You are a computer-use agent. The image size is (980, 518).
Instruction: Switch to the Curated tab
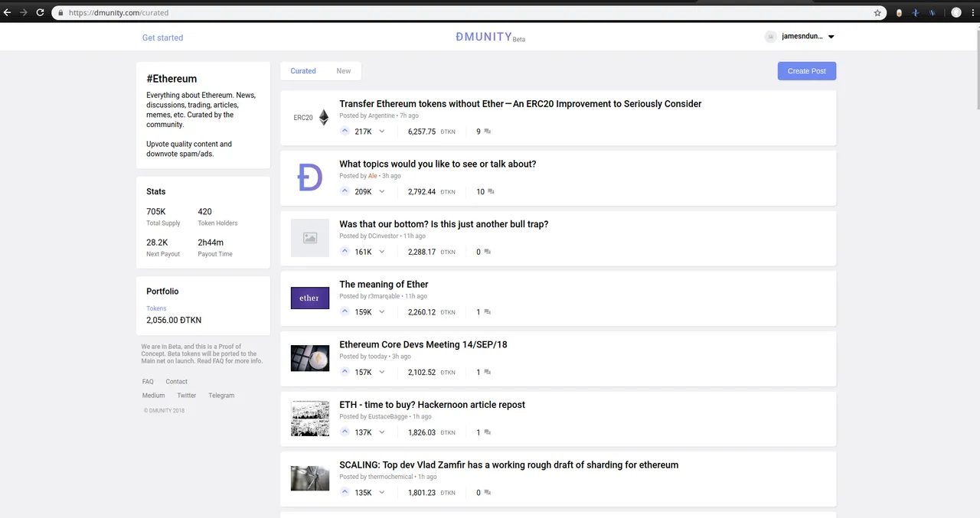pyautogui.click(x=303, y=71)
